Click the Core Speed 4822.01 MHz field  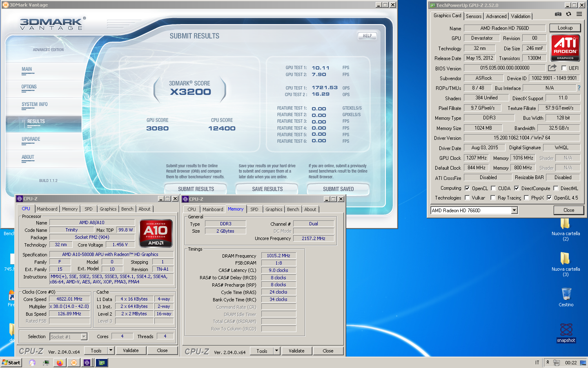[x=69, y=299]
